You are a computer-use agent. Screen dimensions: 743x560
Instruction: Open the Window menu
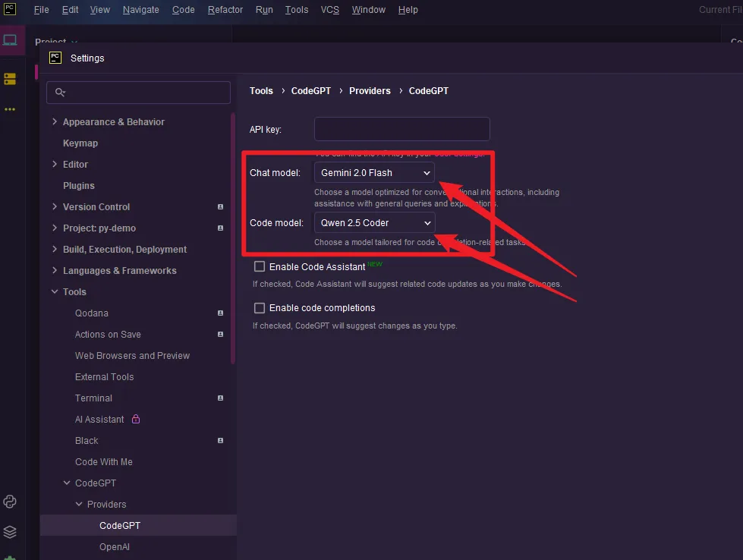pos(368,9)
